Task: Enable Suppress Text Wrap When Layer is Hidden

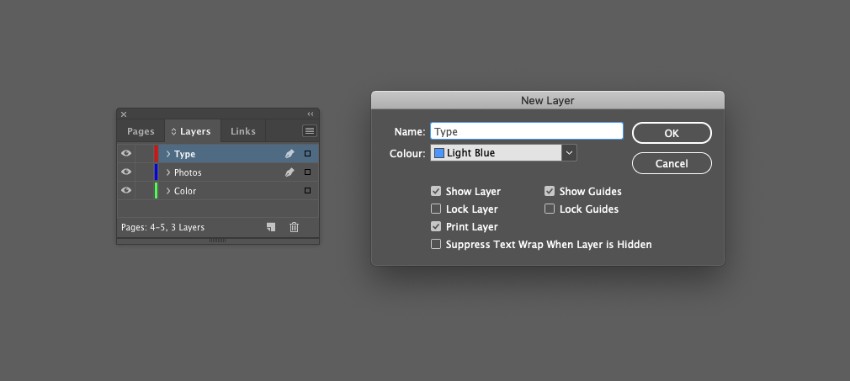Action: pos(436,244)
